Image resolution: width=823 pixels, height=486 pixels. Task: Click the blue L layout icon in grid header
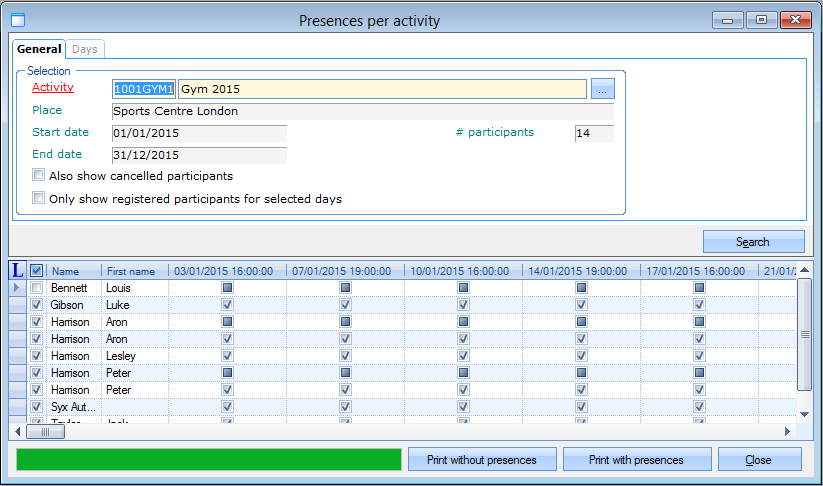(x=17, y=270)
